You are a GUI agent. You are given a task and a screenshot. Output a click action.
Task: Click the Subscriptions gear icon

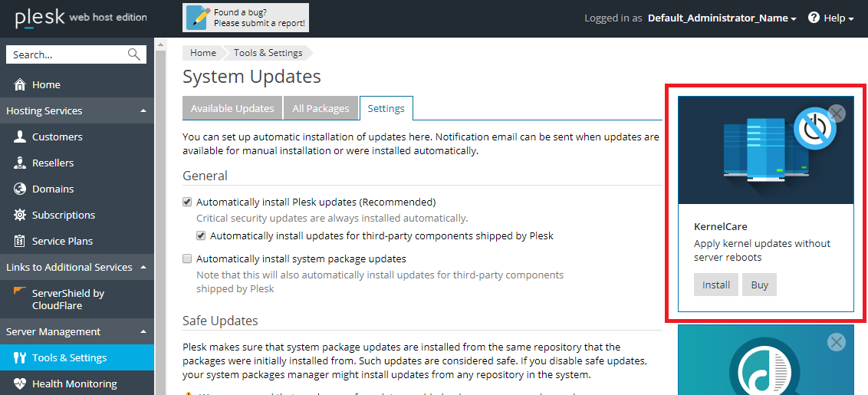click(20, 216)
